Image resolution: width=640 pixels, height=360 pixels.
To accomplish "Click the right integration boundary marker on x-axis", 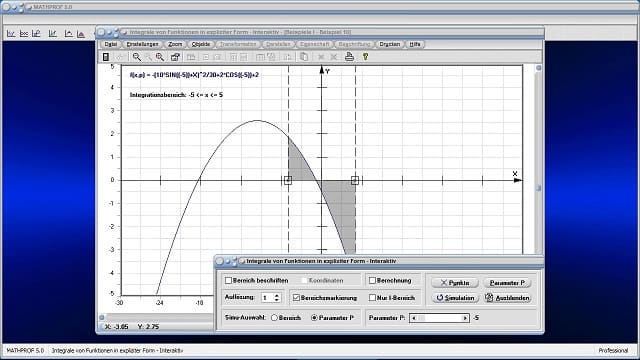I will pos(355,180).
